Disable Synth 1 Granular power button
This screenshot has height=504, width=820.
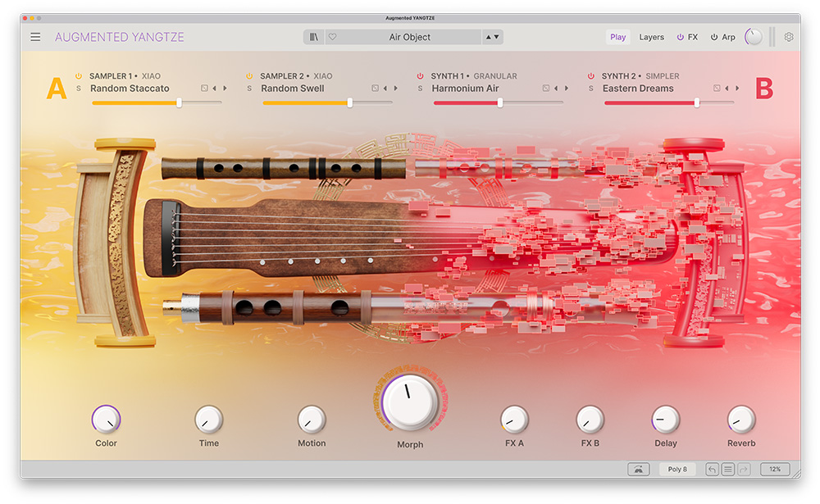421,76
